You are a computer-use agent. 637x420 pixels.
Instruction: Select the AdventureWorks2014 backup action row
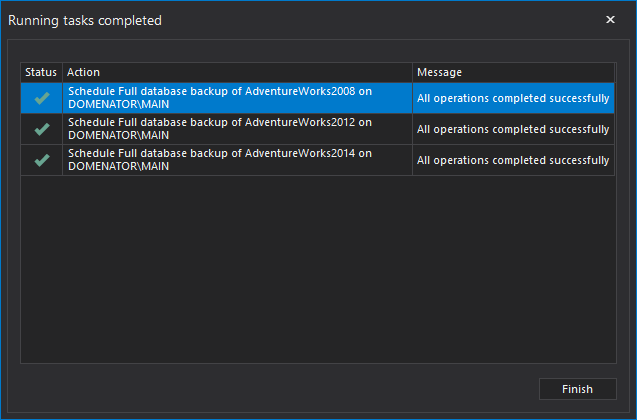pos(219,160)
